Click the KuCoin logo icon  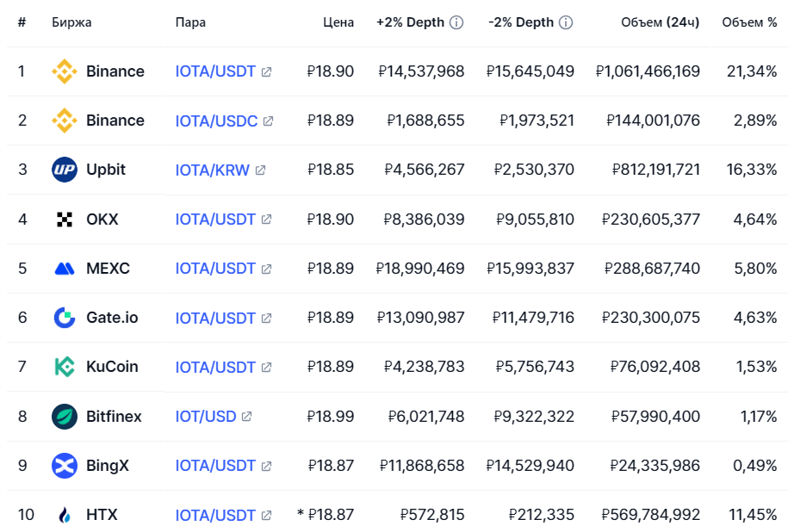coord(65,367)
